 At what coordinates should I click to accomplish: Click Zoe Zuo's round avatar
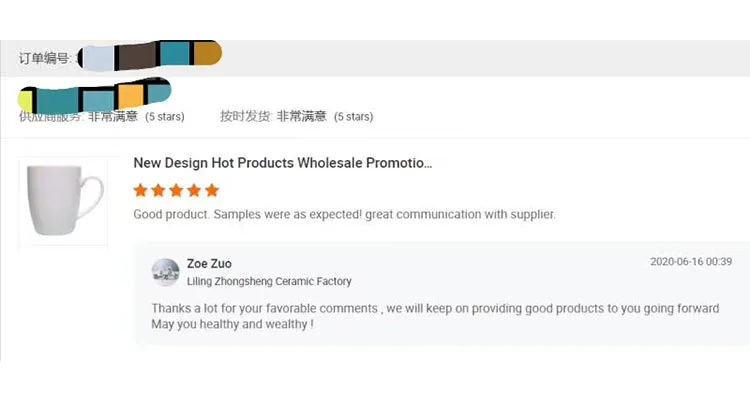coord(165,272)
